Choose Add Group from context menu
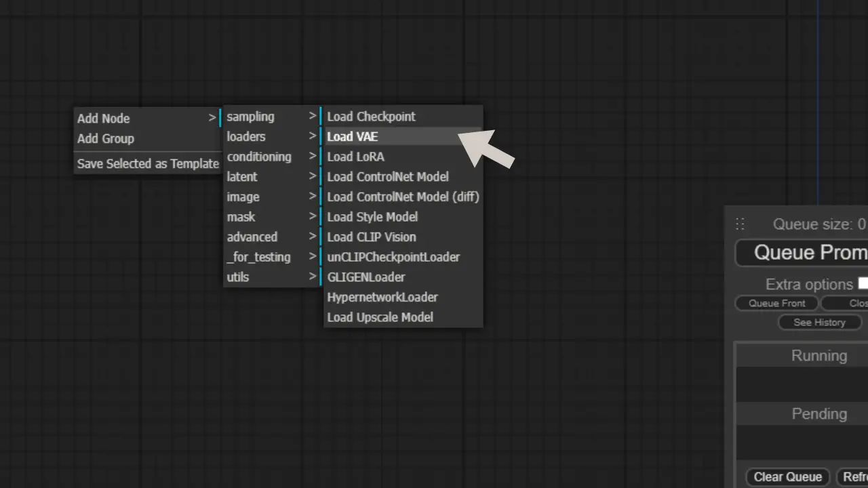The image size is (868, 488). tap(148, 138)
